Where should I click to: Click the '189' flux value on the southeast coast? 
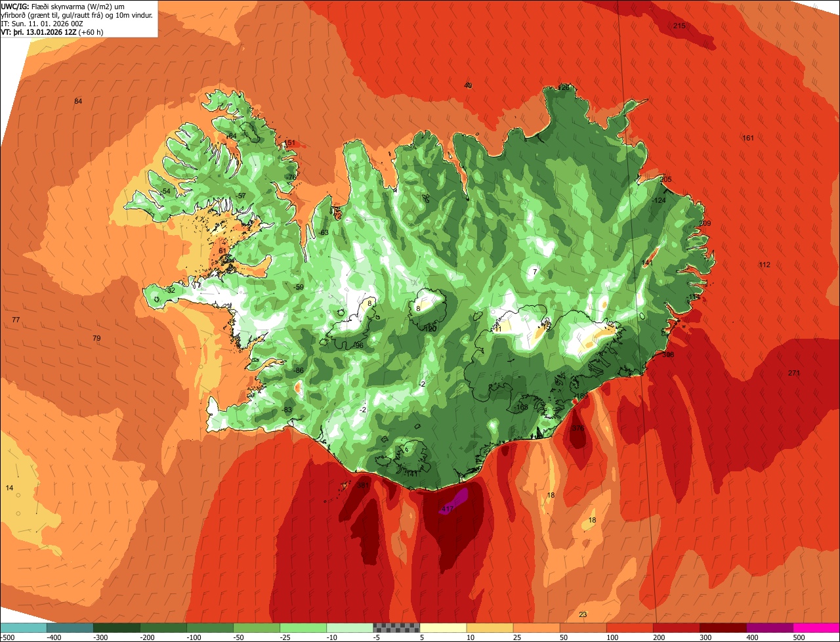click(581, 396)
